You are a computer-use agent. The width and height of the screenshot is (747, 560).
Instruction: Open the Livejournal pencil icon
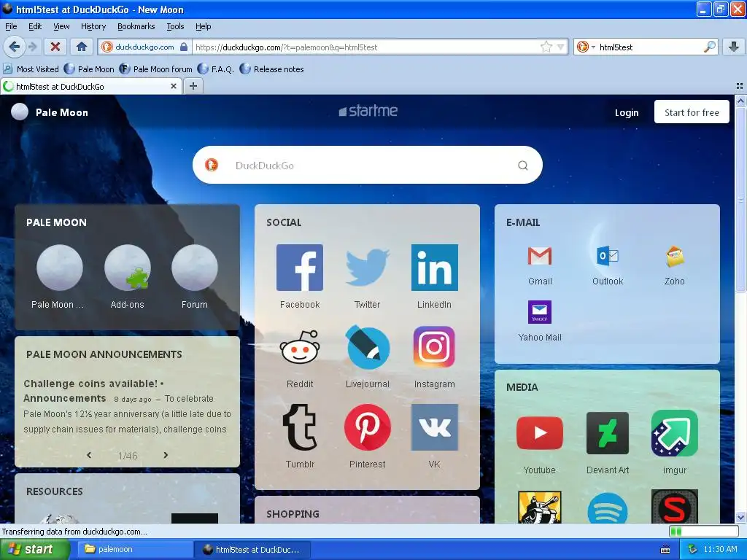(368, 347)
